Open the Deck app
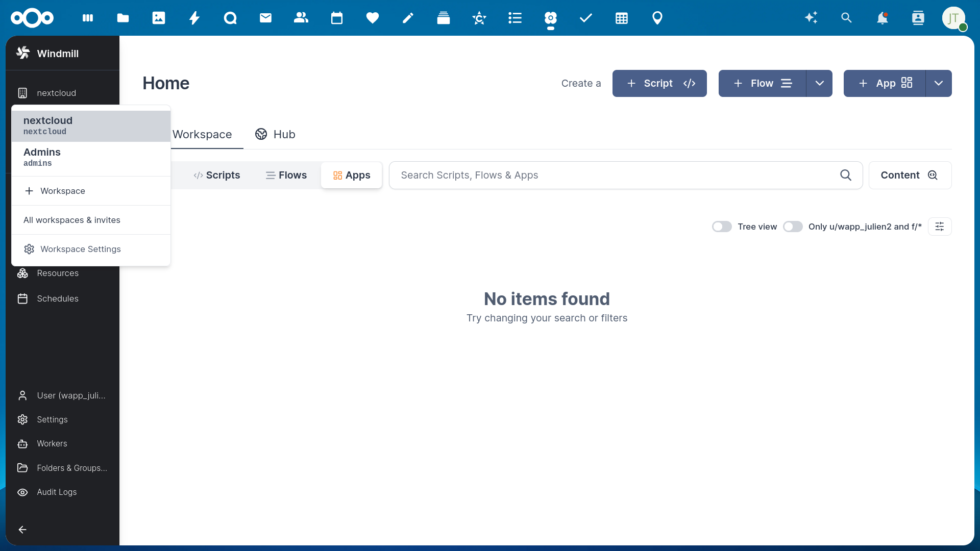Image resolution: width=980 pixels, height=551 pixels. (444, 18)
